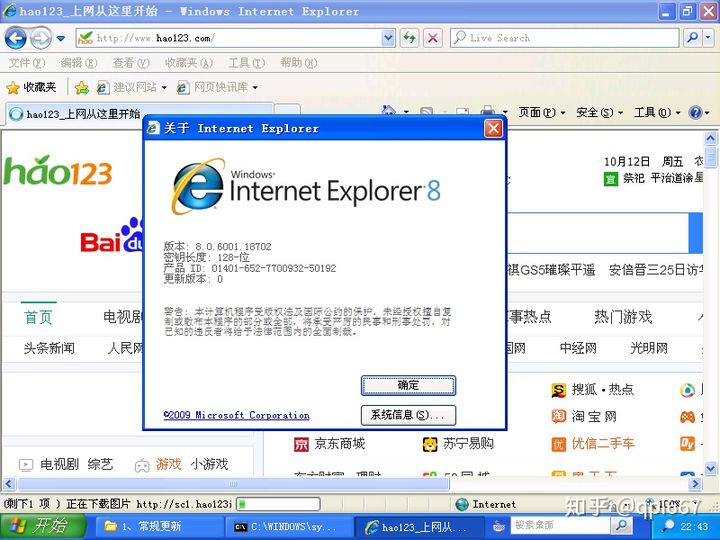Open the 首页 page tab

click(x=38, y=317)
